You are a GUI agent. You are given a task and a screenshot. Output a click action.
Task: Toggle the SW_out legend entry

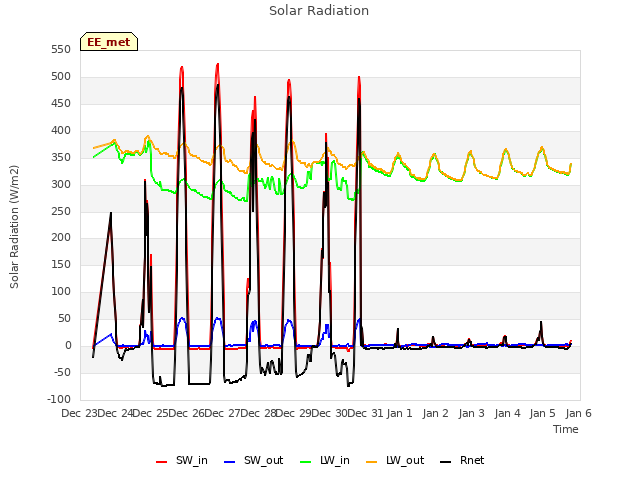[x=253, y=460]
